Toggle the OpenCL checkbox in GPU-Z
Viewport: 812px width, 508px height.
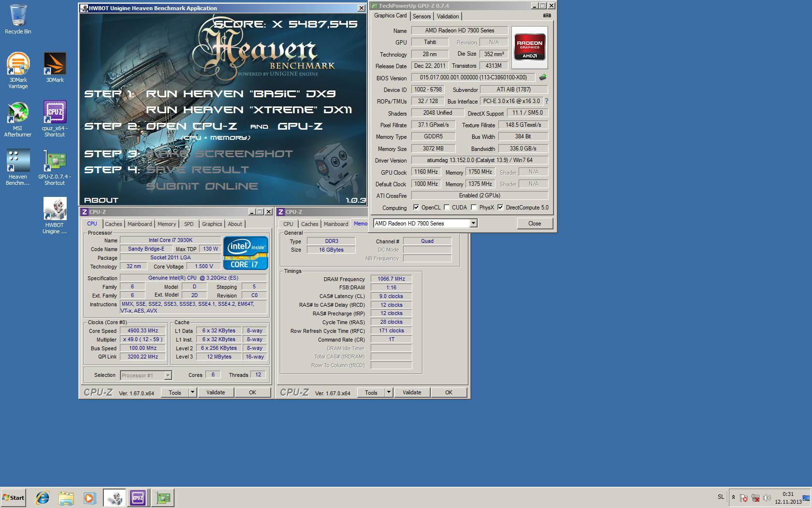(x=416, y=208)
